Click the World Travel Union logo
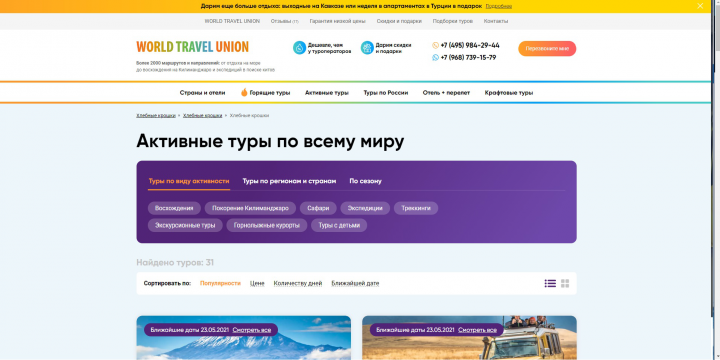Image resolution: width=720 pixels, height=360 pixels. coord(192,47)
